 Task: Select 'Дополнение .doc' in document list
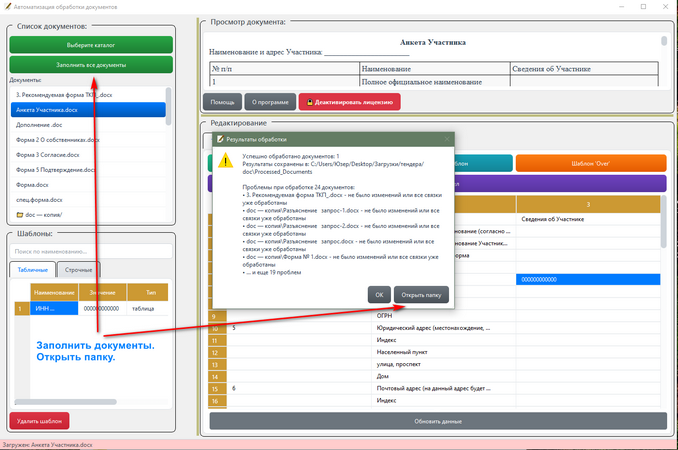pos(88,125)
